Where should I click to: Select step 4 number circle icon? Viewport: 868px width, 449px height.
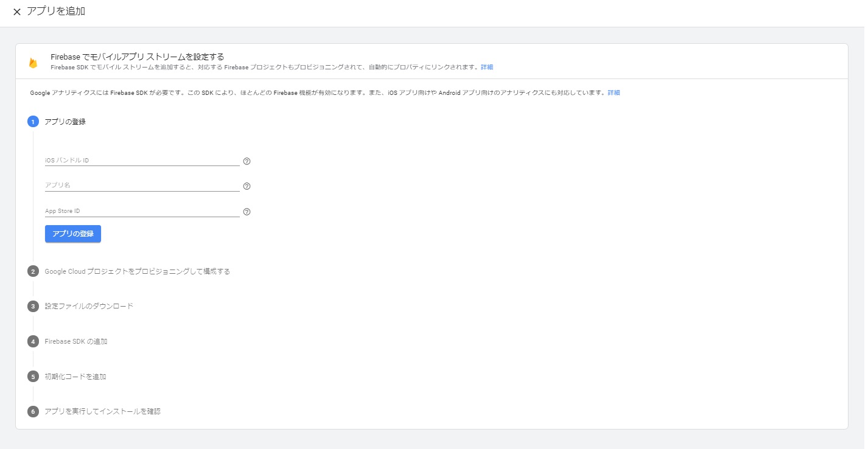[x=33, y=341]
